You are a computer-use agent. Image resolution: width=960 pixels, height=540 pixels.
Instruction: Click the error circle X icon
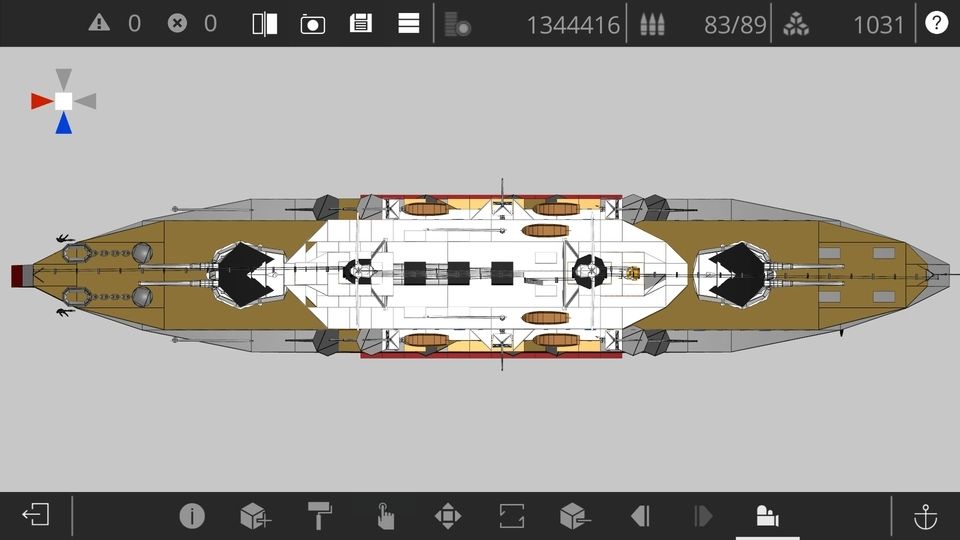(x=178, y=23)
